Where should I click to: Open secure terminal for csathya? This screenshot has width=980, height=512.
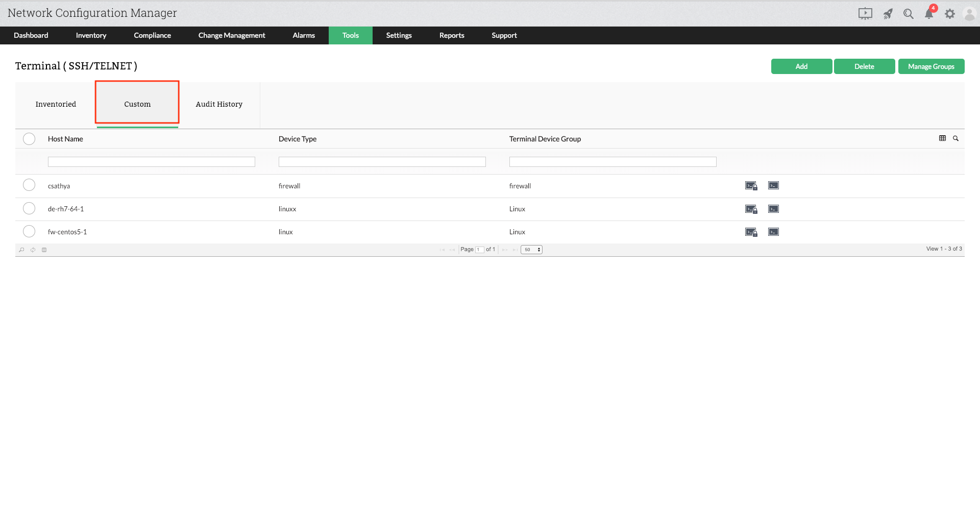tap(751, 186)
